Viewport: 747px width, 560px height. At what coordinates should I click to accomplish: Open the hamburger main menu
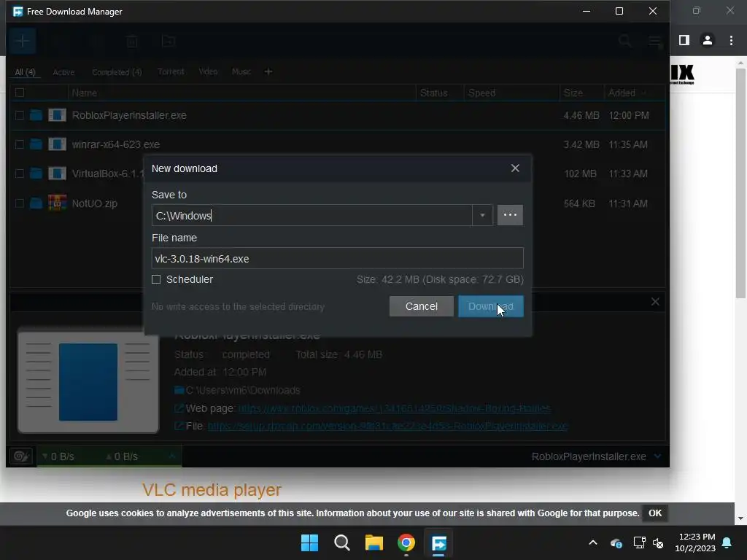pyautogui.click(x=655, y=42)
